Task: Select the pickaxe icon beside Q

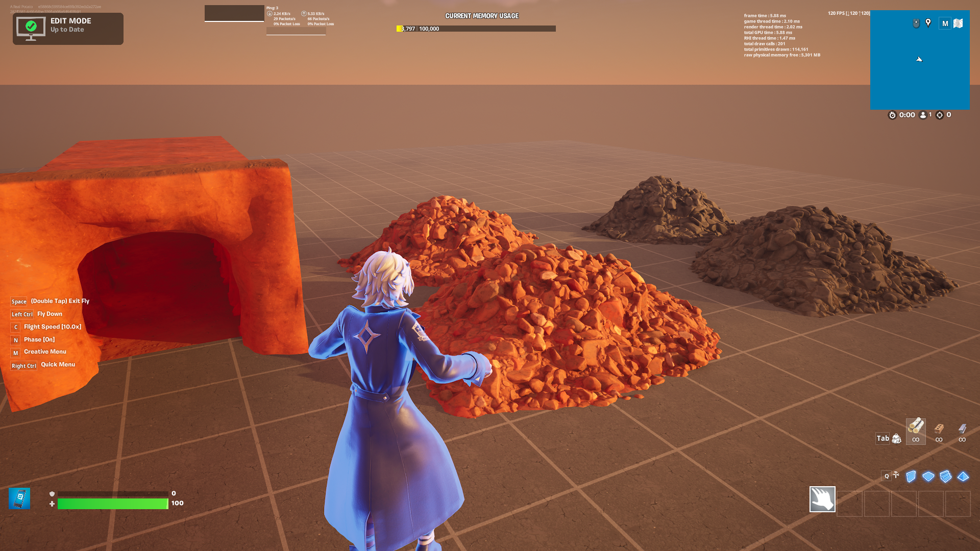Action: (896, 475)
